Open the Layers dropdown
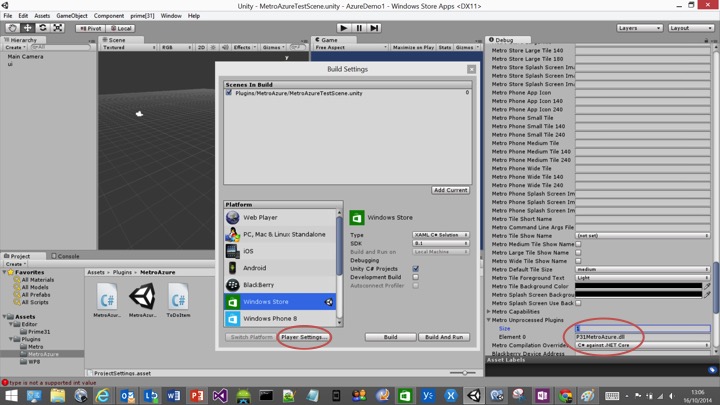The height and width of the screenshot is (405, 720). (639, 28)
